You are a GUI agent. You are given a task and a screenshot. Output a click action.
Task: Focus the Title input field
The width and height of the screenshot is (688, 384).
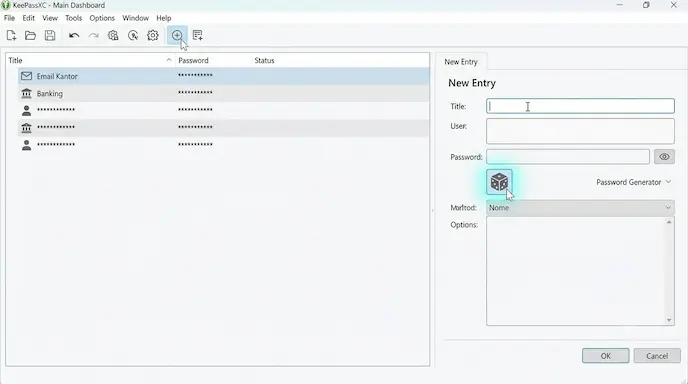coord(580,106)
